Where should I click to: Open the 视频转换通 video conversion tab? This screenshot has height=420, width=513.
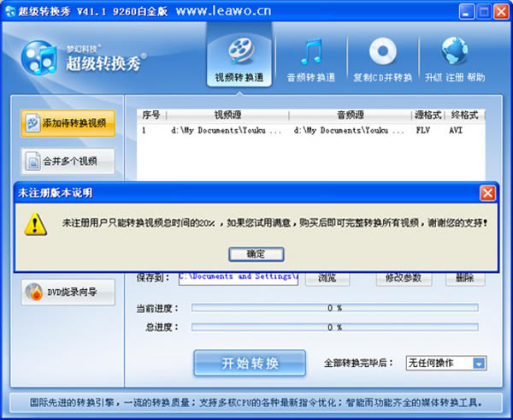coord(239,56)
